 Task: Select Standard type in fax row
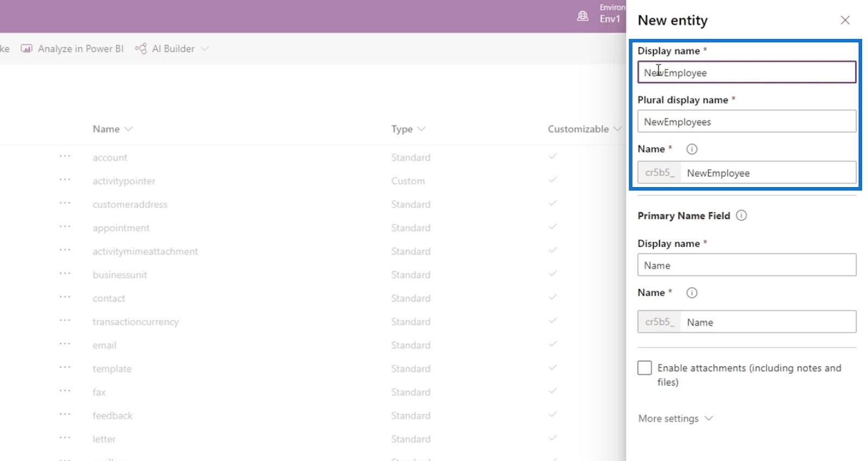pyautogui.click(x=411, y=392)
